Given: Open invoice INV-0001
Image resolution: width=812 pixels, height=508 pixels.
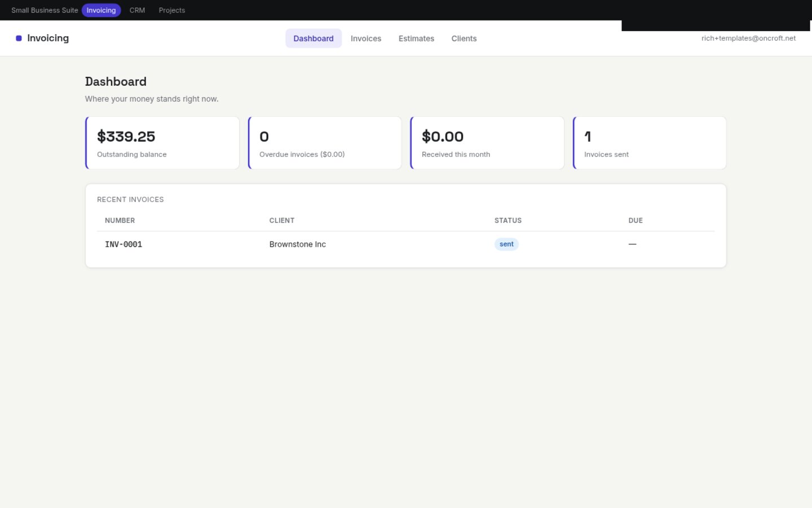Looking at the screenshot, I should [x=123, y=244].
